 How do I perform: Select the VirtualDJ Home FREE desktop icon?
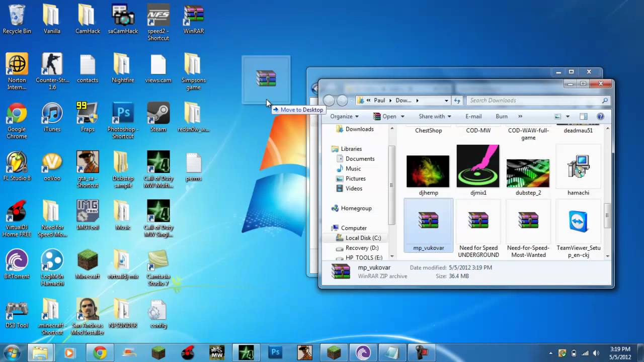pos(17,219)
